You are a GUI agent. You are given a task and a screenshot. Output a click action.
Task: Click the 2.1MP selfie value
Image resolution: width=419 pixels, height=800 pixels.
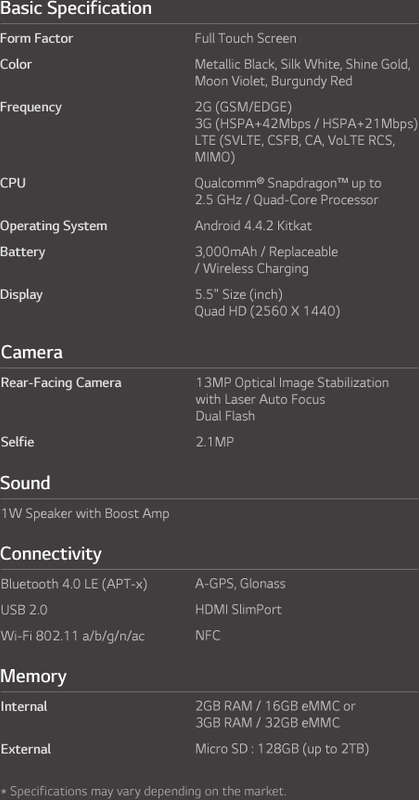coord(214,442)
